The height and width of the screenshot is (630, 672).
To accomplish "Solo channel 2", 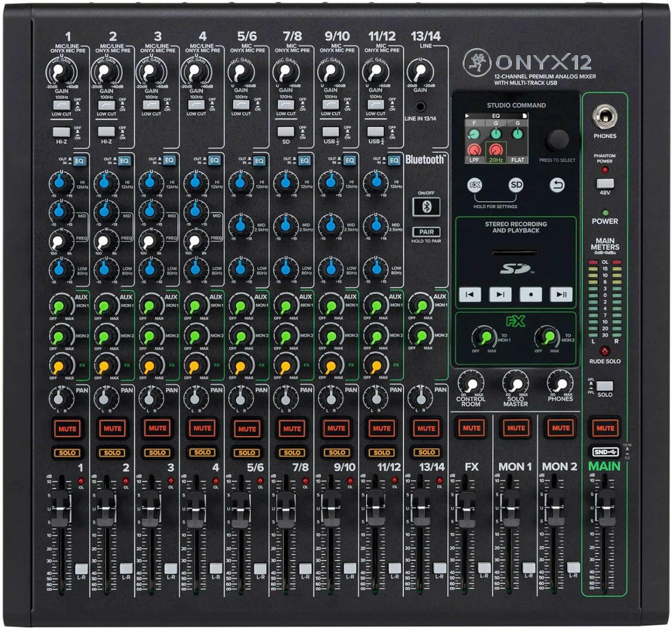I will pyautogui.click(x=112, y=453).
